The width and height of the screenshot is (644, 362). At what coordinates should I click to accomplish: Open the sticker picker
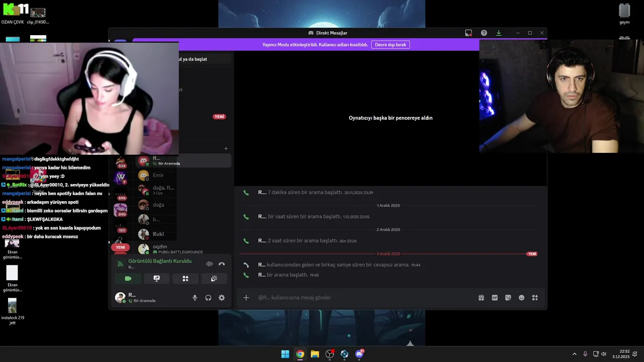point(508,298)
